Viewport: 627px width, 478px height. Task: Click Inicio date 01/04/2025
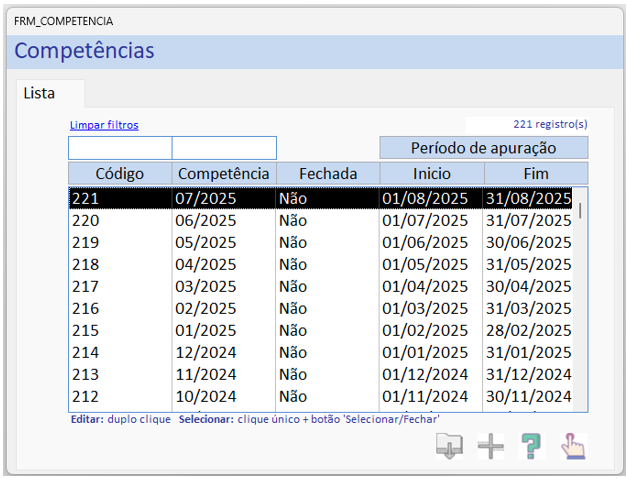pyautogui.click(x=425, y=286)
